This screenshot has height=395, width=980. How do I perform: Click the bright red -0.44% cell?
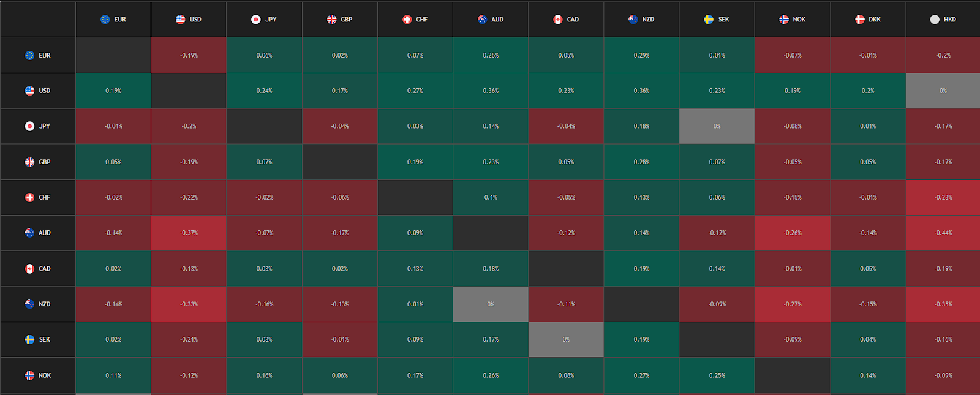click(943, 233)
